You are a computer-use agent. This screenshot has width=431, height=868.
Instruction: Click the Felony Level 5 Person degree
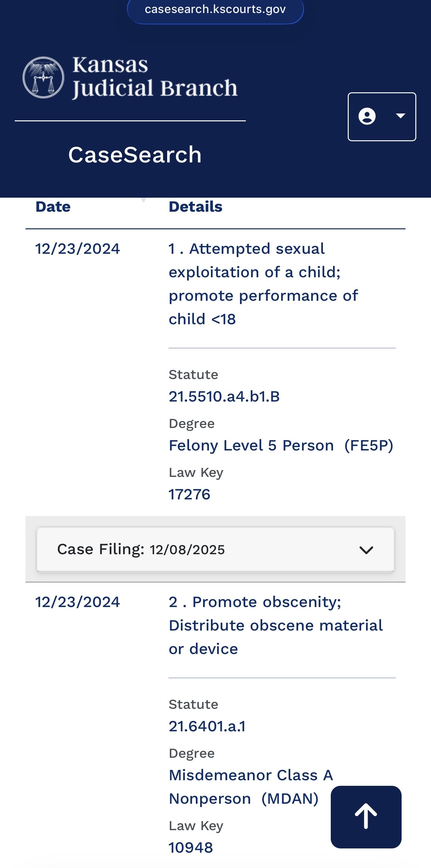pyautogui.click(x=281, y=446)
